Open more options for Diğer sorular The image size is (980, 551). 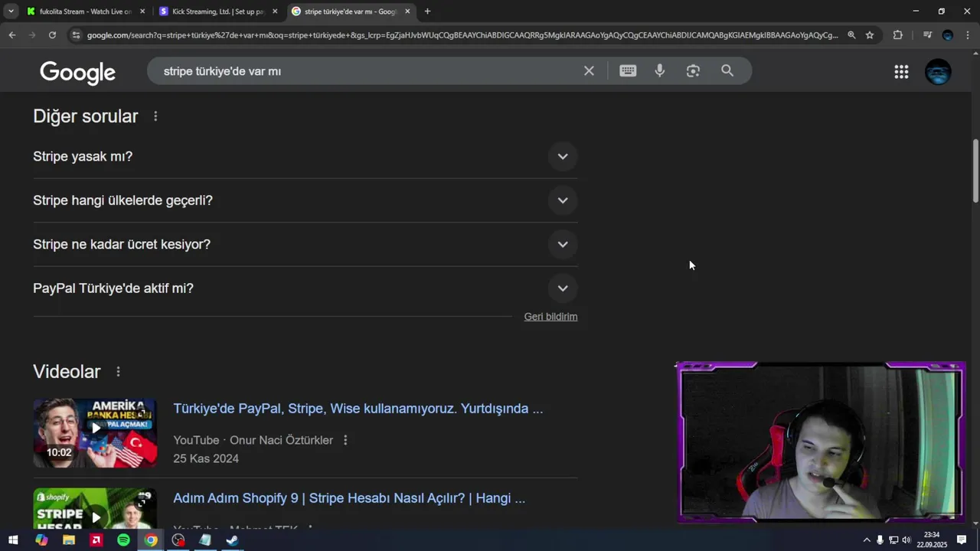(155, 116)
